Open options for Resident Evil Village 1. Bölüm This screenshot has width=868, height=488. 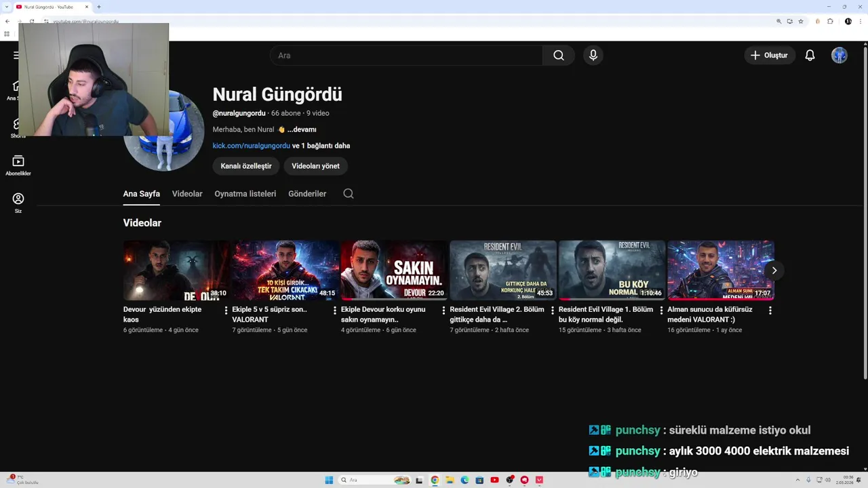click(661, 310)
